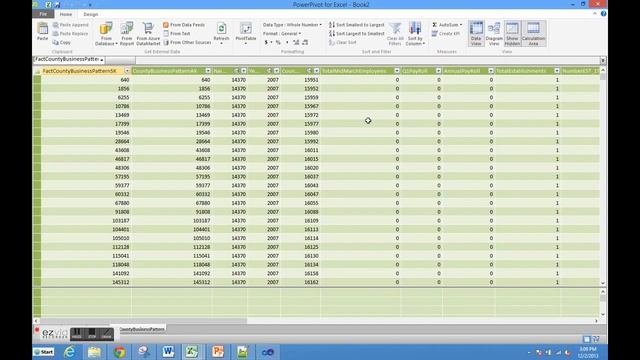Toggle the Calculation Area
Viewport: 640px width, 360px height.
[x=533, y=33]
